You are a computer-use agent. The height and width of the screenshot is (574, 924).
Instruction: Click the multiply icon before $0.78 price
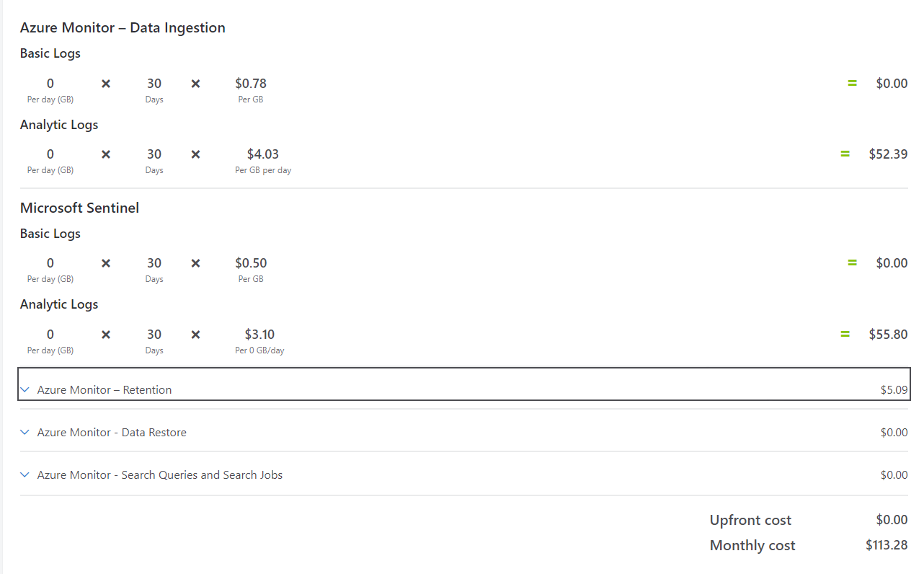195,84
